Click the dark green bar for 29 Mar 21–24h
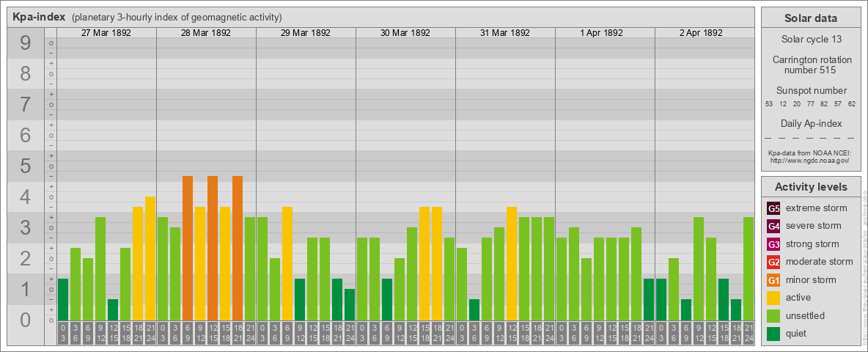The width and height of the screenshot is (868, 352). click(349, 305)
